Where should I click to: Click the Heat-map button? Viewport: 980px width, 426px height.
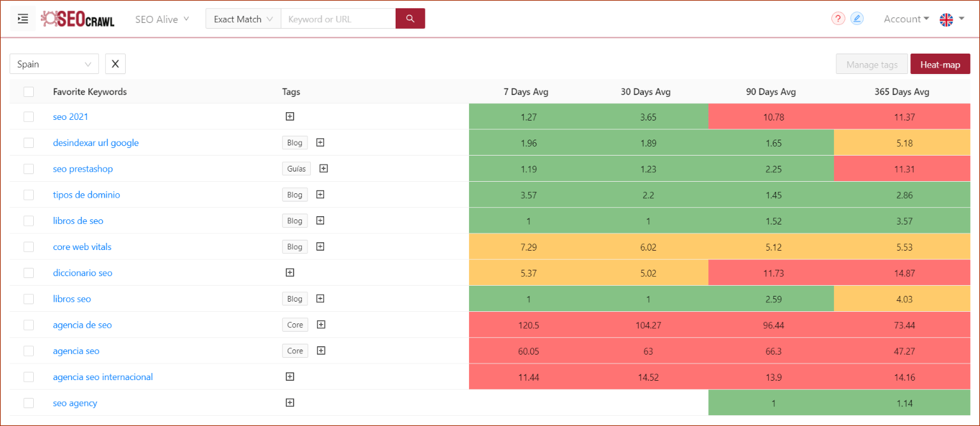point(940,64)
